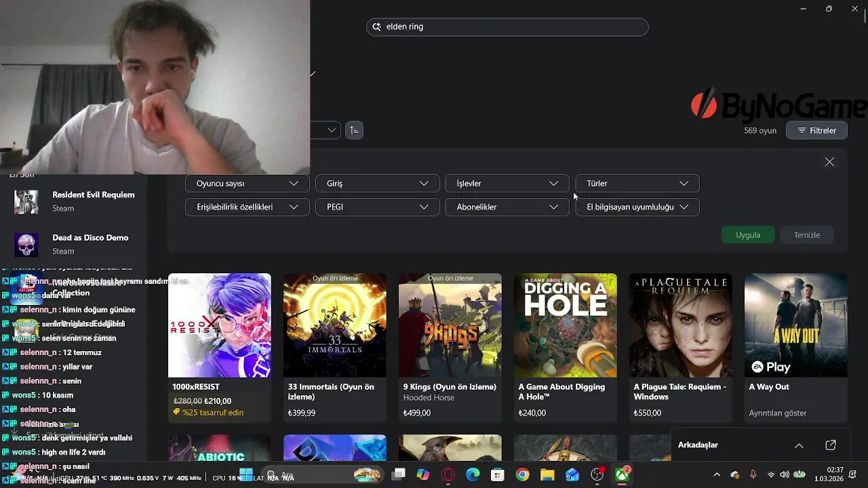Click the Arkadaşlar panel title

tap(698, 445)
